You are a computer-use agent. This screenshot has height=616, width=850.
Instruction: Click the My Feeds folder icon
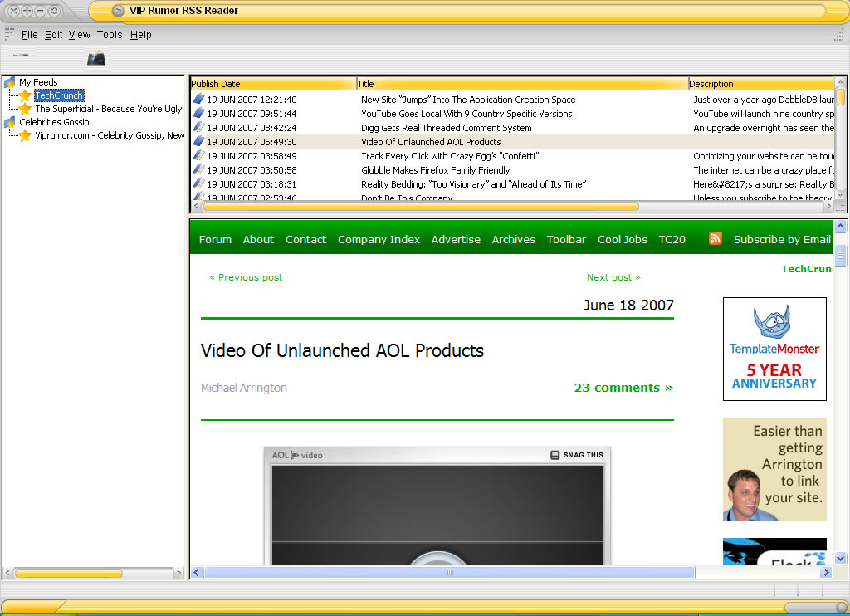click(10, 82)
